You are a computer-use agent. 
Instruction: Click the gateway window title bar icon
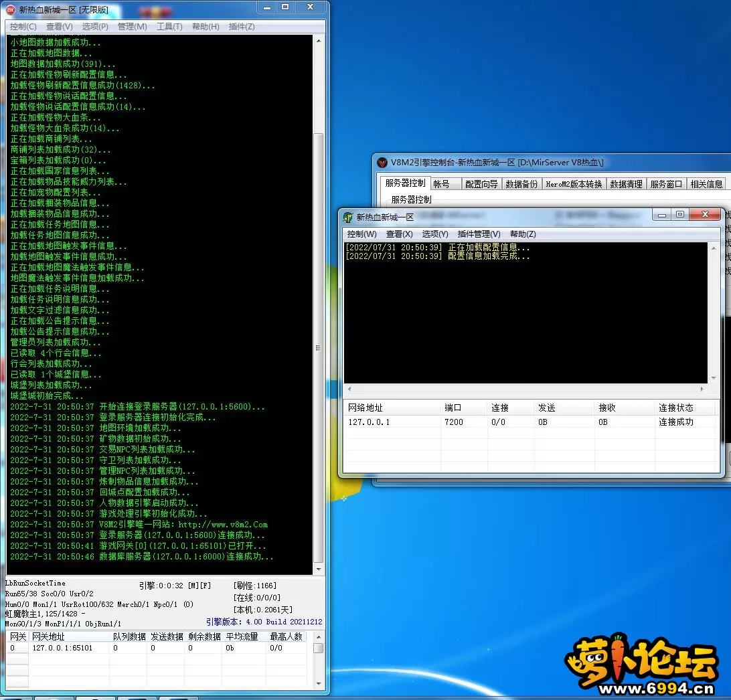click(348, 217)
